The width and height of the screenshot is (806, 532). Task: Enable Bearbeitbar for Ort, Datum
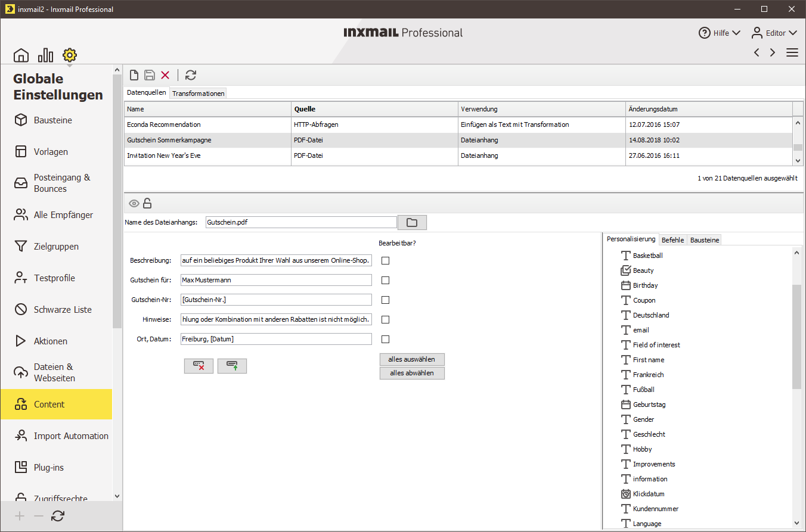[386, 339]
